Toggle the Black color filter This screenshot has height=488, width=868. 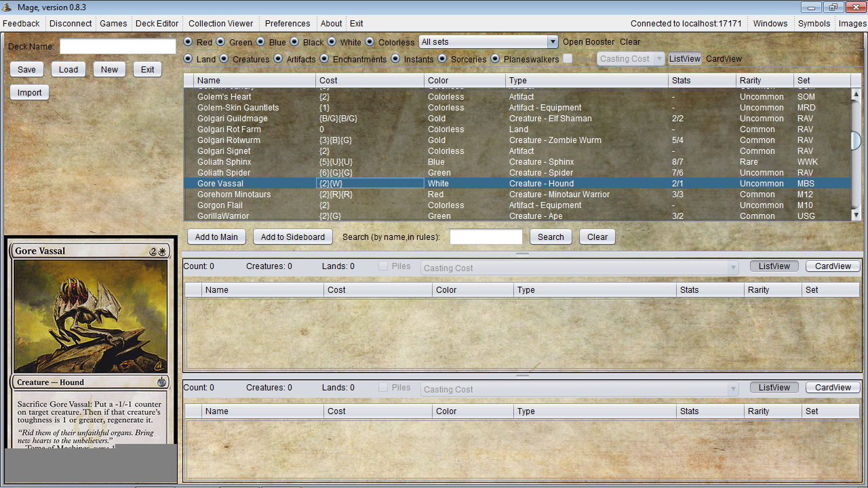(294, 42)
